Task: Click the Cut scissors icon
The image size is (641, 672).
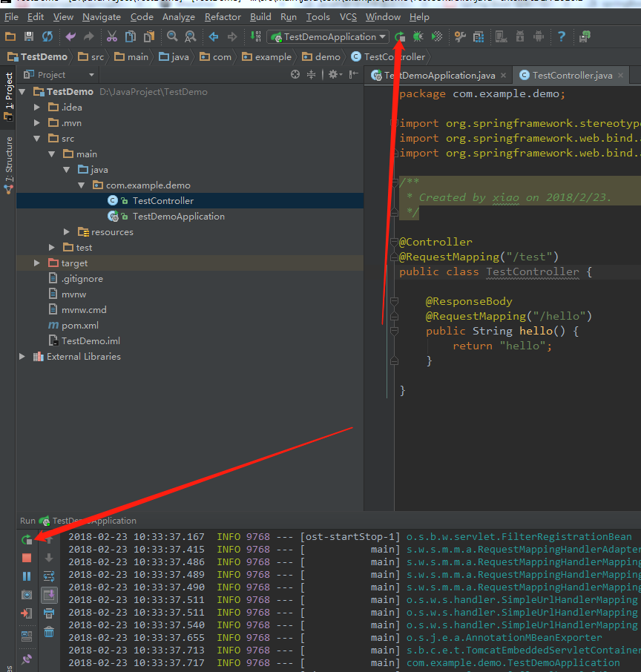Action: point(112,37)
